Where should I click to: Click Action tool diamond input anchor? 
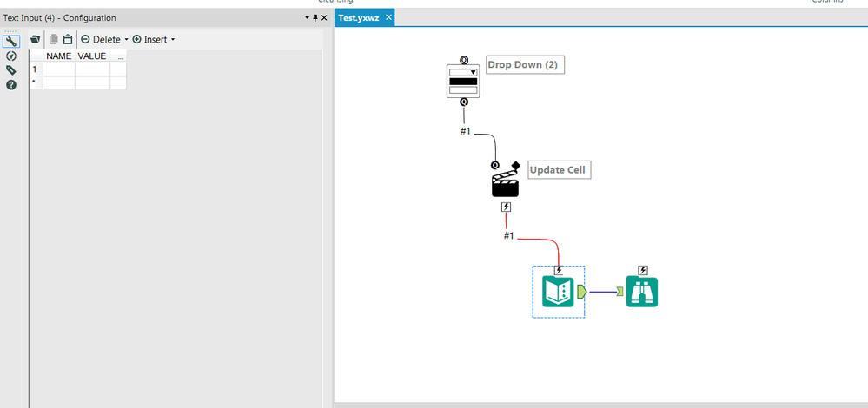[x=516, y=165]
